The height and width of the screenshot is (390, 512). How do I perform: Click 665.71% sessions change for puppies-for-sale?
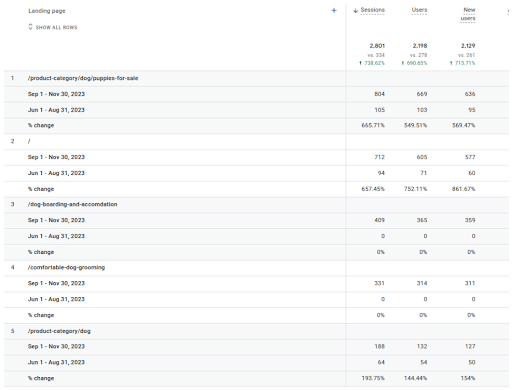[373, 125]
